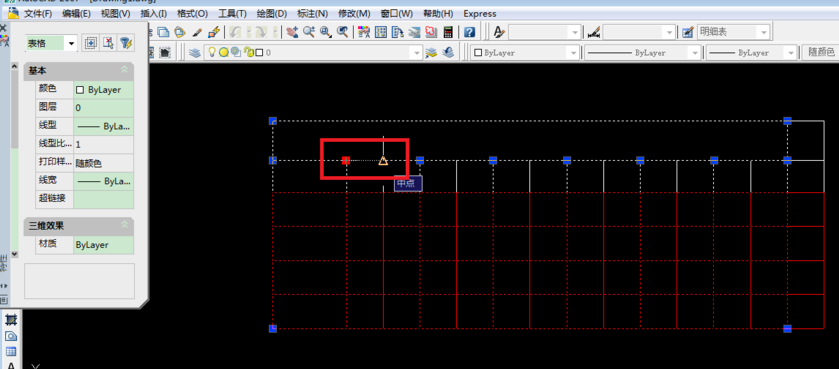Toggle layer freeze sun icon
The height and width of the screenshot is (369, 839).
coord(223,52)
